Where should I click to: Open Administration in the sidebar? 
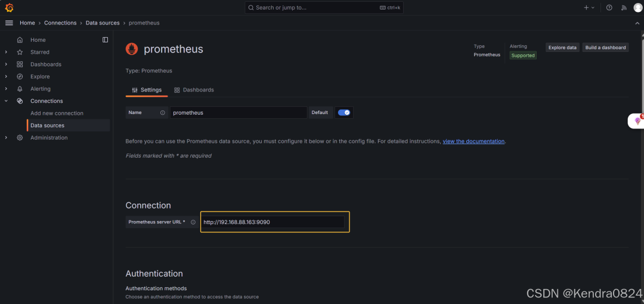click(49, 137)
